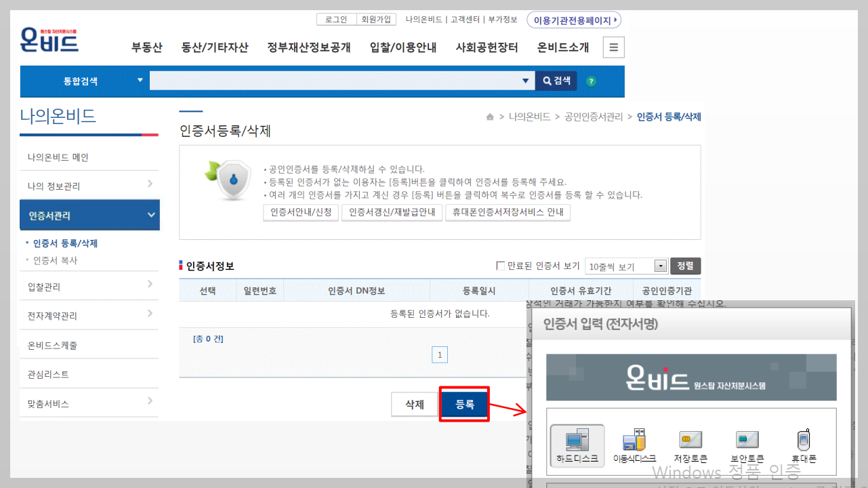The width and height of the screenshot is (868, 488).
Task: Click the 검색 search button
Action: pos(556,81)
